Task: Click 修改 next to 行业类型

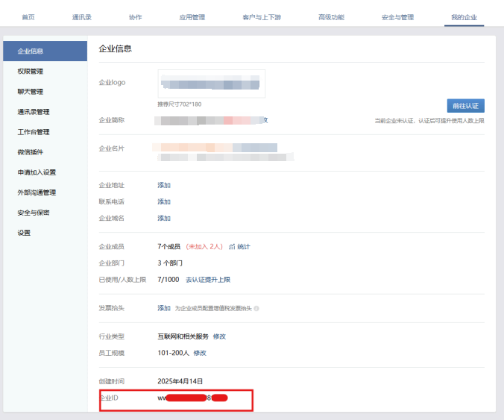Action: [219, 336]
